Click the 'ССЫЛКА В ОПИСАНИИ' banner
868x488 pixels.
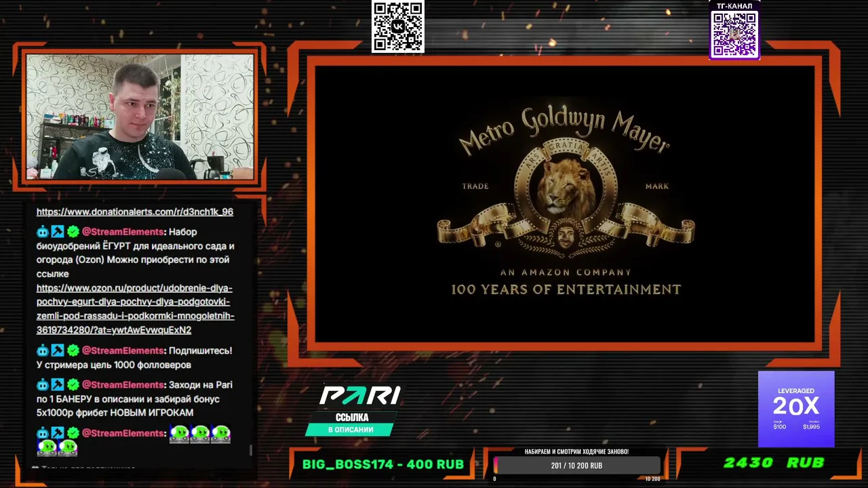tap(351, 424)
